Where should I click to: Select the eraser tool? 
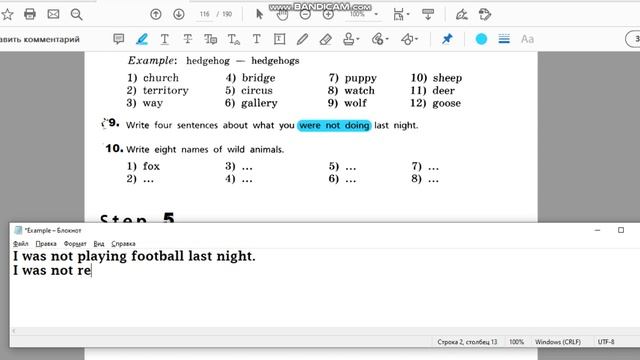point(325,39)
